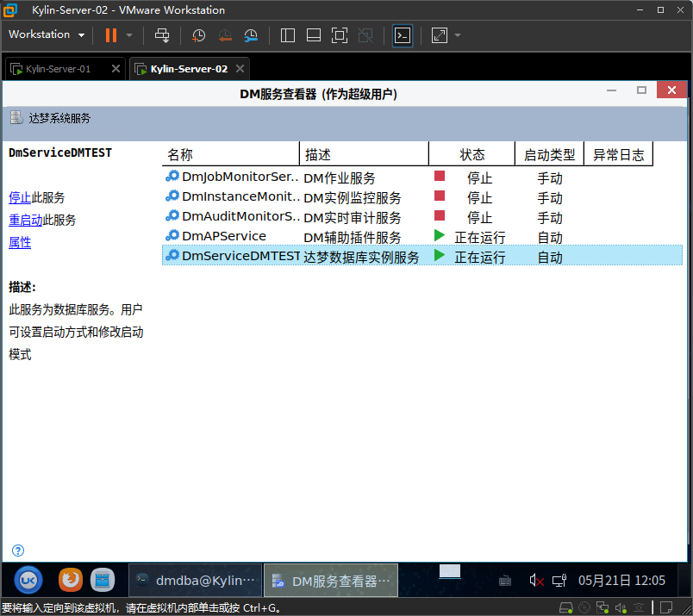This screenshot has width=693, height=616.
Task: Sort by the 描述 column header
Action: [365, 154]
